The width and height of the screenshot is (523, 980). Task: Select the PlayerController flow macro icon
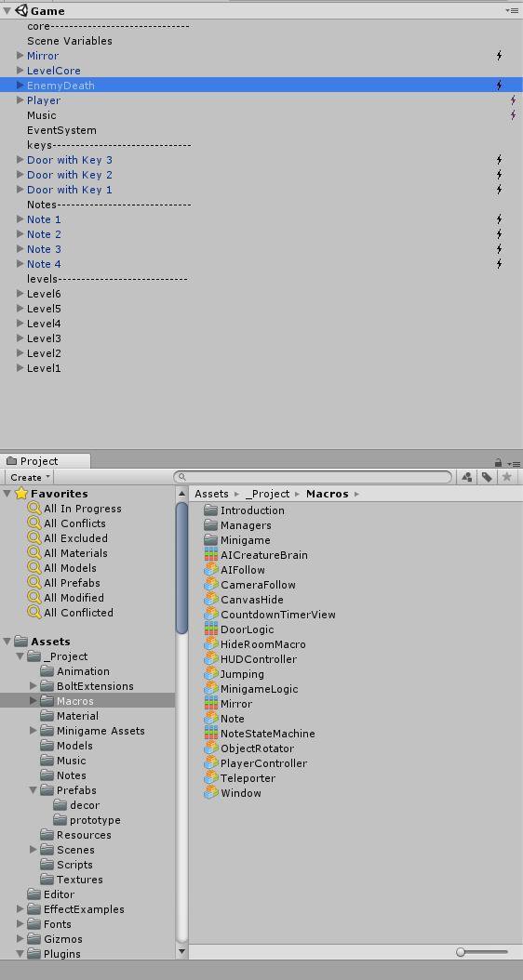211,763
